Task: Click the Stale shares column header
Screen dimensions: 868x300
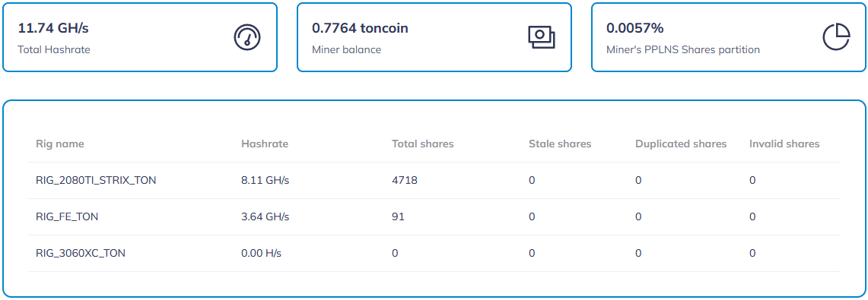Action: click(560, 144)
